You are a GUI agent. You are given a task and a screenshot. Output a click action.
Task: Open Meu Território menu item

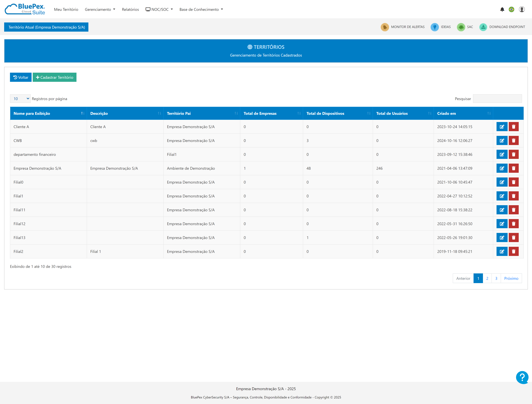pyautogui.click(x=66, y=9)
